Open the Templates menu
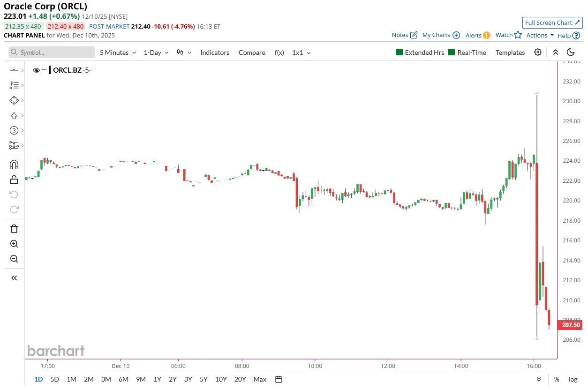The width and height of the screenshot is (588, 390). tap(510, 52)
